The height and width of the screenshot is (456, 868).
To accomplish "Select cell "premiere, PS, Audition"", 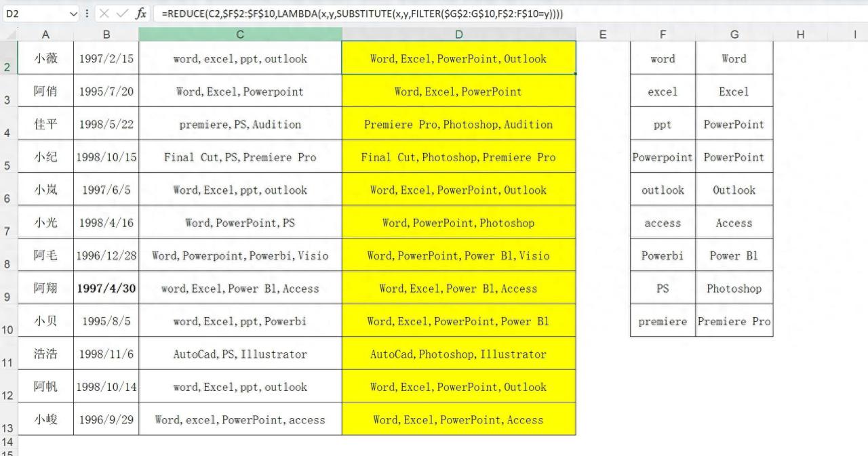I will [x=241, y=124].
